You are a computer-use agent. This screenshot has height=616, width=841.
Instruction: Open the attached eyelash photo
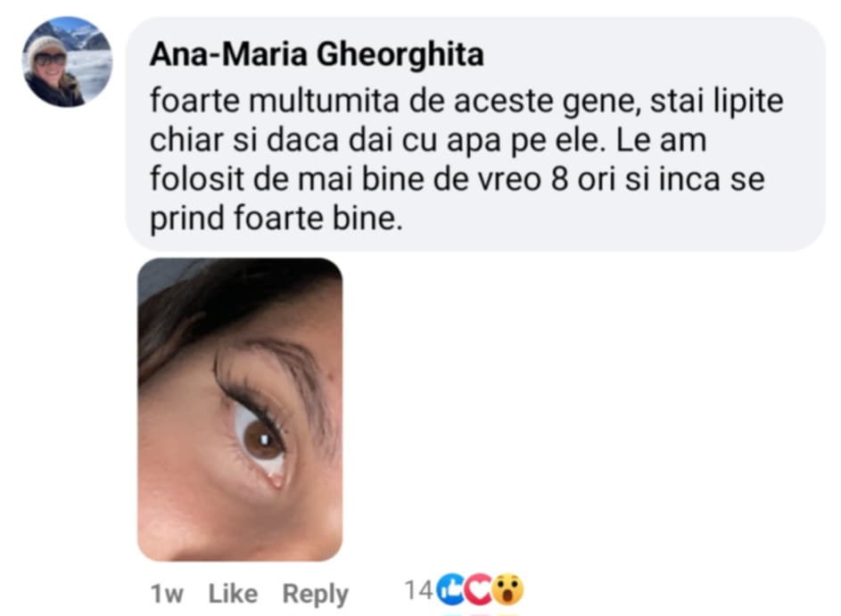(239, 408)
